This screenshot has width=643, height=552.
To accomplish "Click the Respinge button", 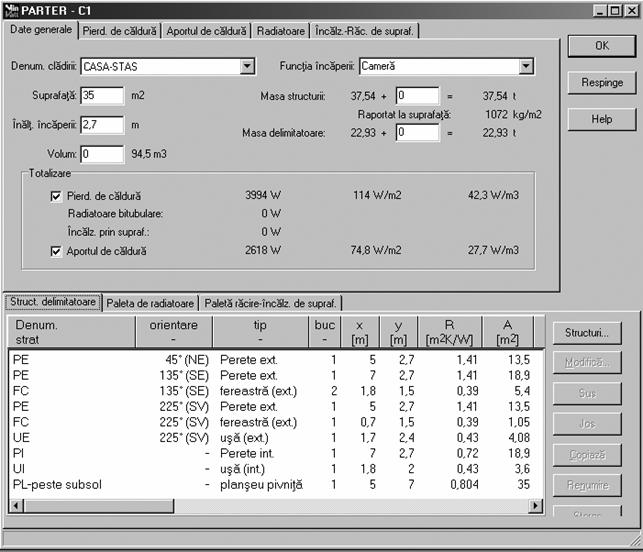I will [x=601, y=83].
